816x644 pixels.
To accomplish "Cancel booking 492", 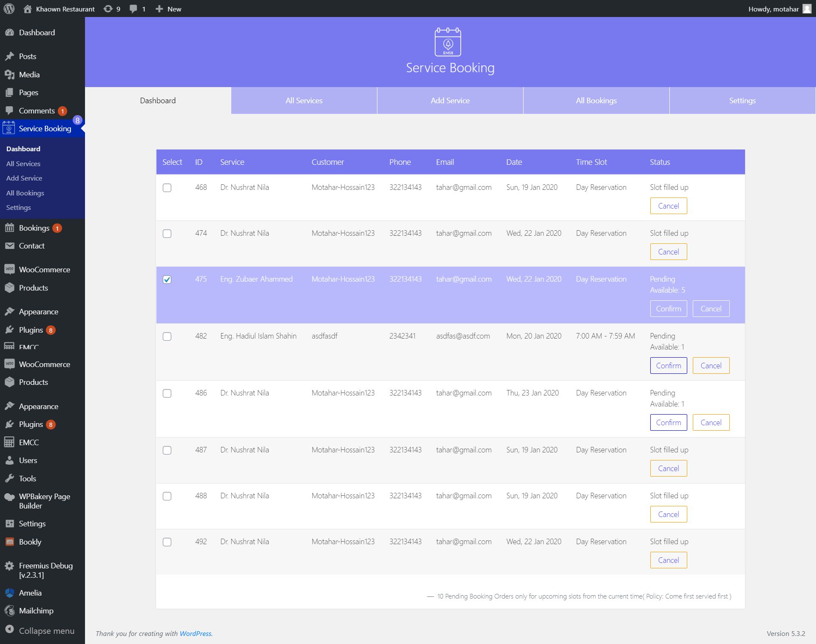I will pyautogui.click(x=668, y=560).
